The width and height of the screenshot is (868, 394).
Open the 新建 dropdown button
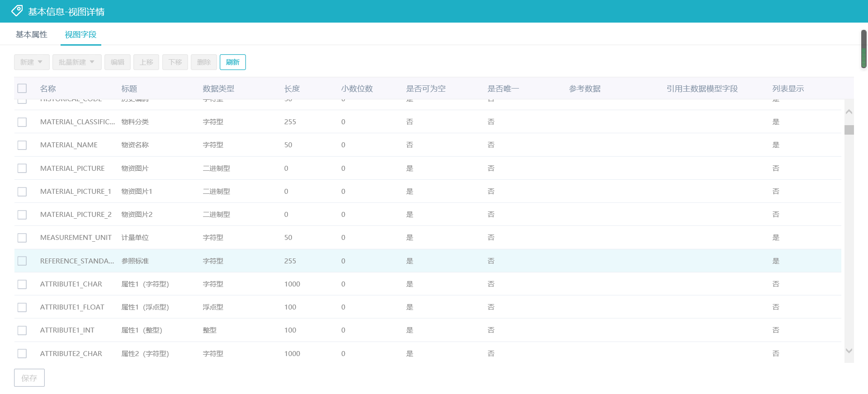tap(32, 62)
